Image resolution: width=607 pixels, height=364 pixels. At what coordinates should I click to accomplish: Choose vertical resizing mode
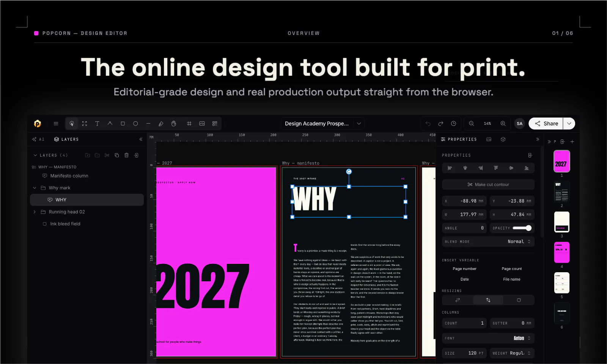point(488,300)
